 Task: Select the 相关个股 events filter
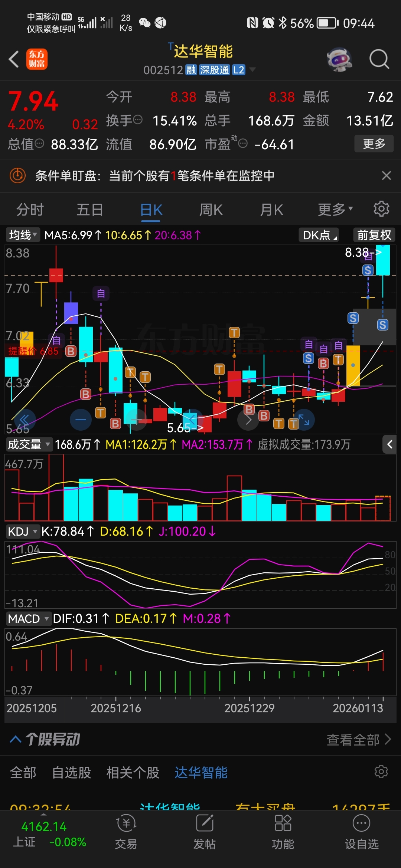click(133, 773)
